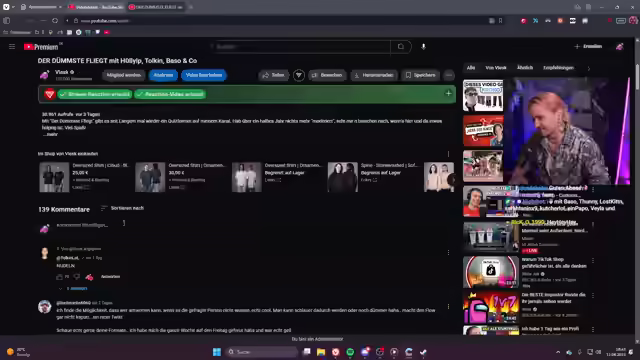The width and height of the screenshot is (640, 360).
Task: Reply to NUDELN comment via Antworten
Action: click(110, 277)
